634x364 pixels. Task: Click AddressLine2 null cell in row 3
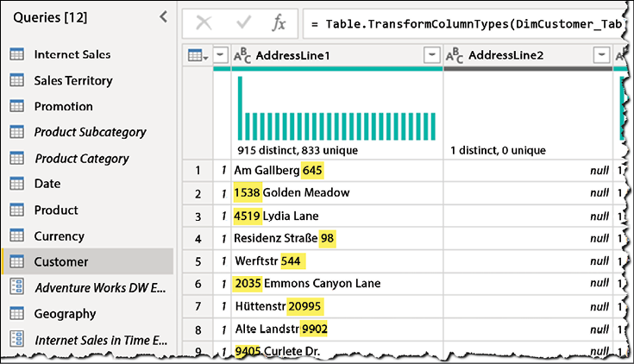pos(528,216)
